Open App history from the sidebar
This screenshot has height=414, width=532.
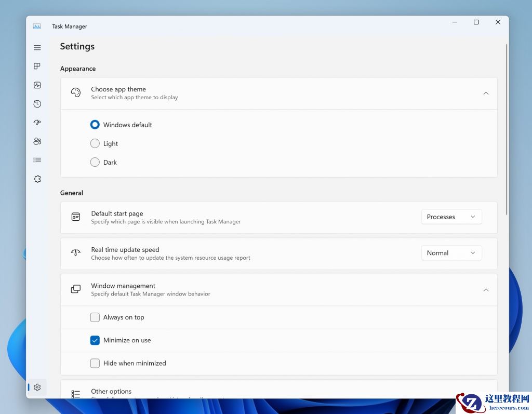pos(37,103)
